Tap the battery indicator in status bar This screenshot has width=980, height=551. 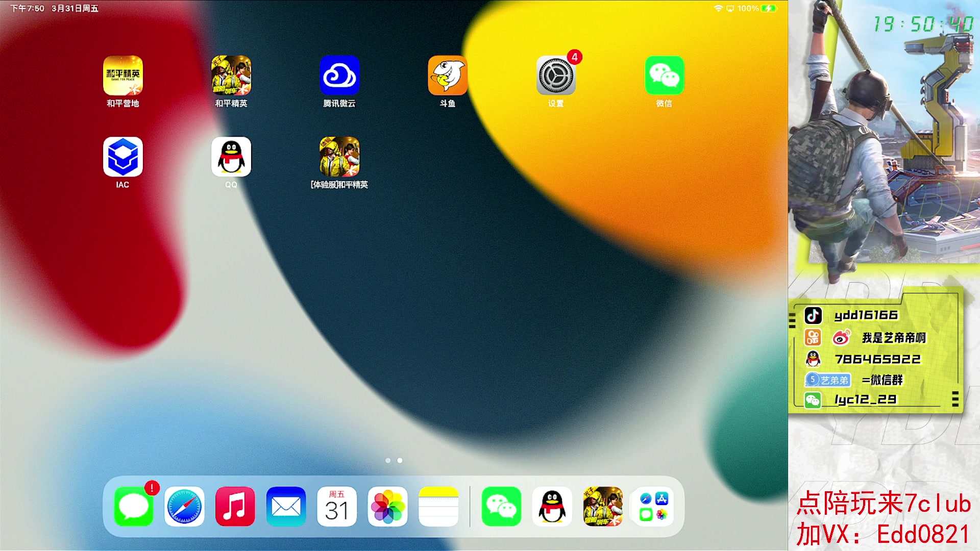coord(769,8)
